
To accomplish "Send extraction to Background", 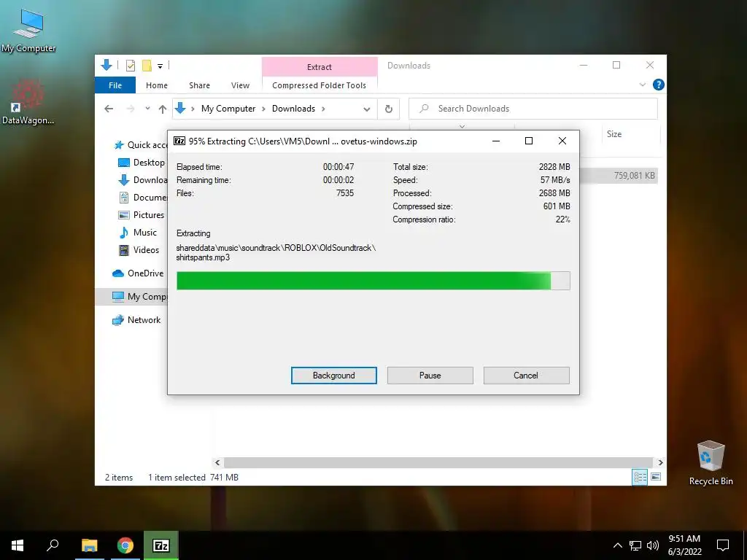I will [334, 376].
